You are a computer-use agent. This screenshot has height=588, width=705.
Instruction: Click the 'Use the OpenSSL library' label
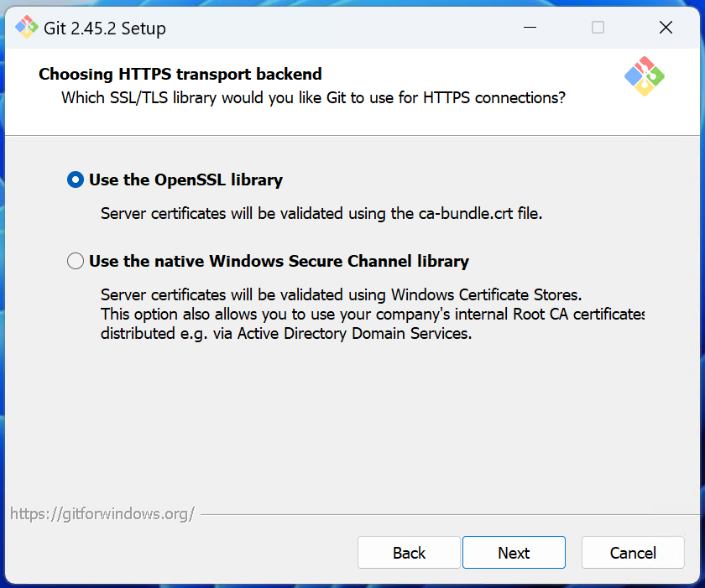point(185,180)
